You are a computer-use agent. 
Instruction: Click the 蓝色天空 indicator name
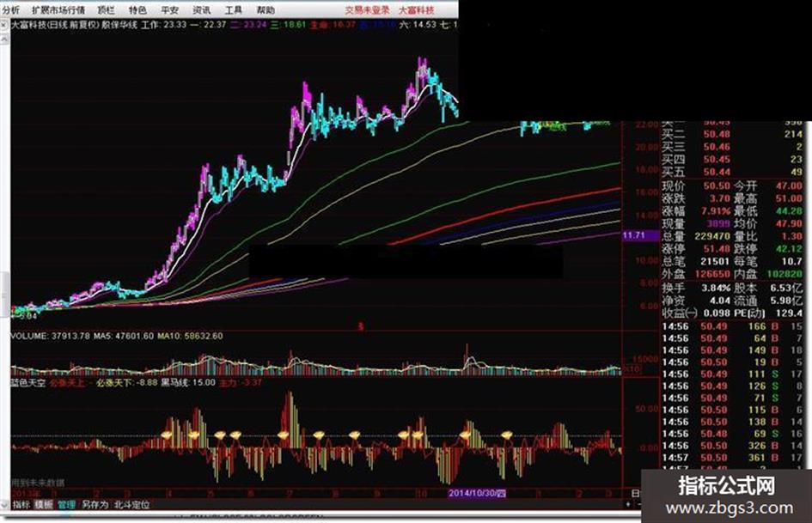[28, 383]
